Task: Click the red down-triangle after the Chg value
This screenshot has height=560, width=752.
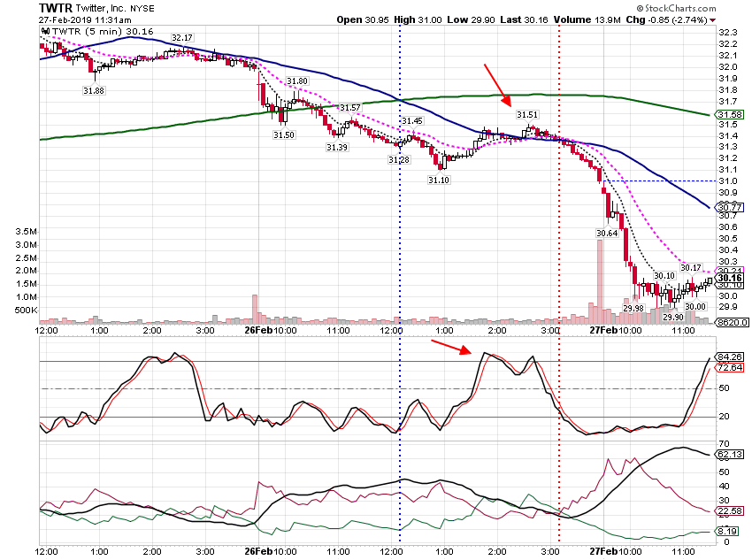Action: pyautogui.click(x=713, y=20)
